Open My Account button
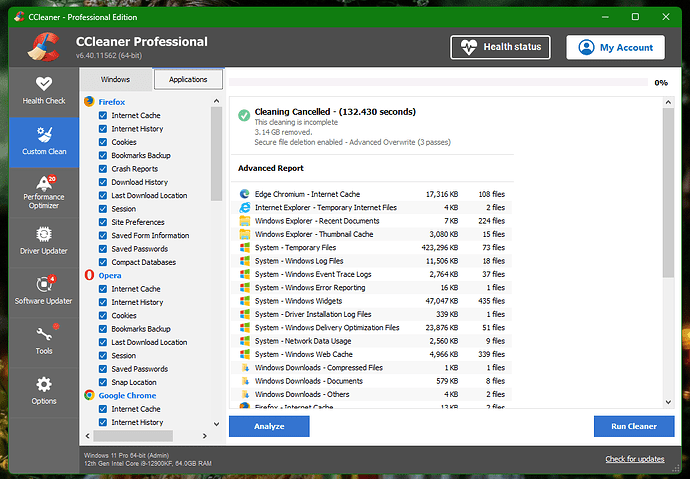The image size is (690, 479). [616, 47]
